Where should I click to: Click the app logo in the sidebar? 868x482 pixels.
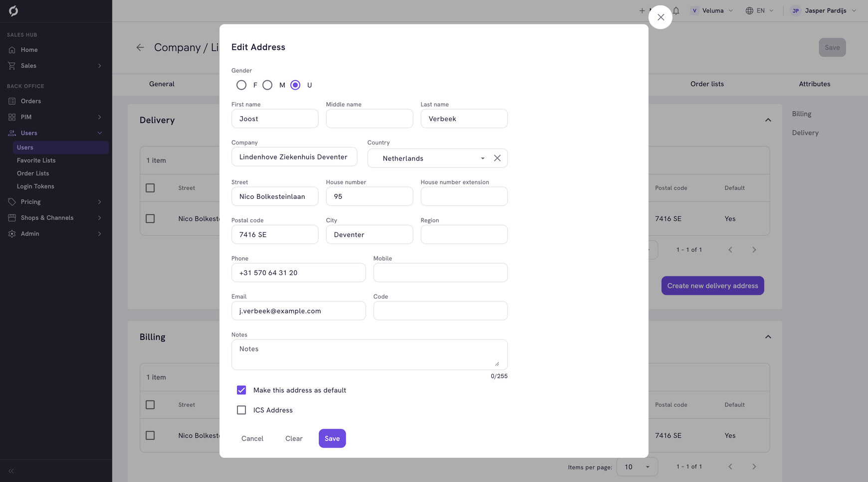click(13, 11)
